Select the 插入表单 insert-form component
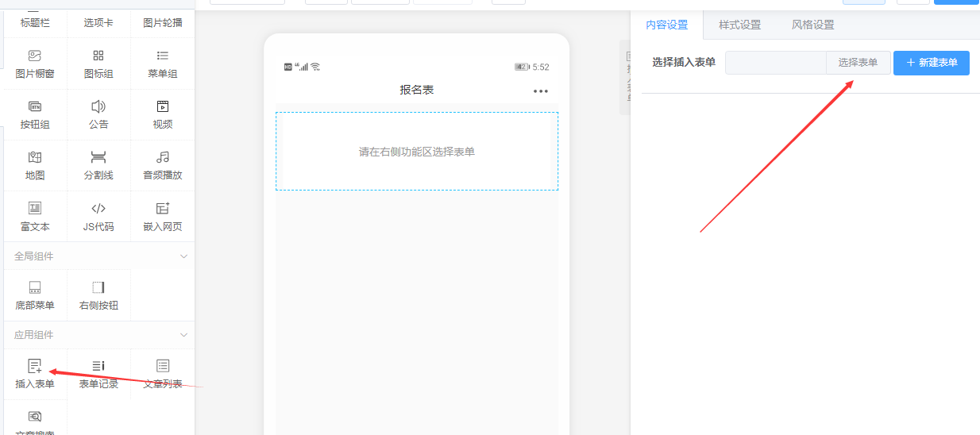Screen dimensions: 980x435 (x=35, y=374)
